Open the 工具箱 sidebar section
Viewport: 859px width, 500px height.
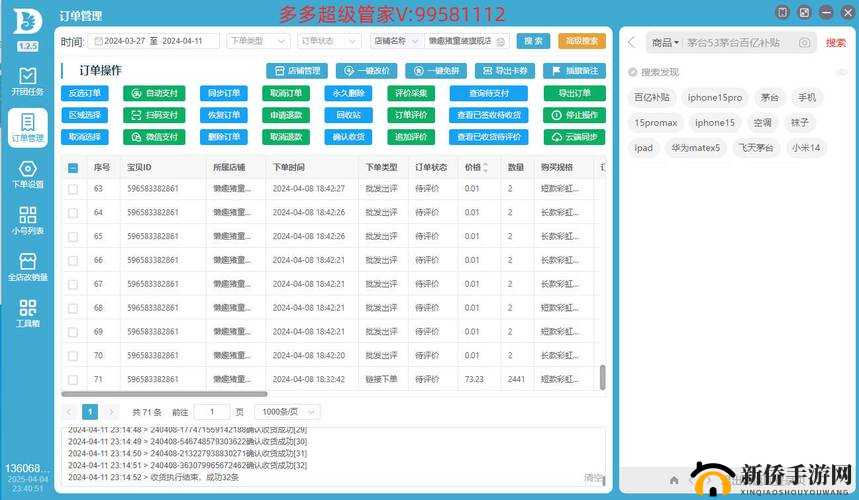pos(27,313)
